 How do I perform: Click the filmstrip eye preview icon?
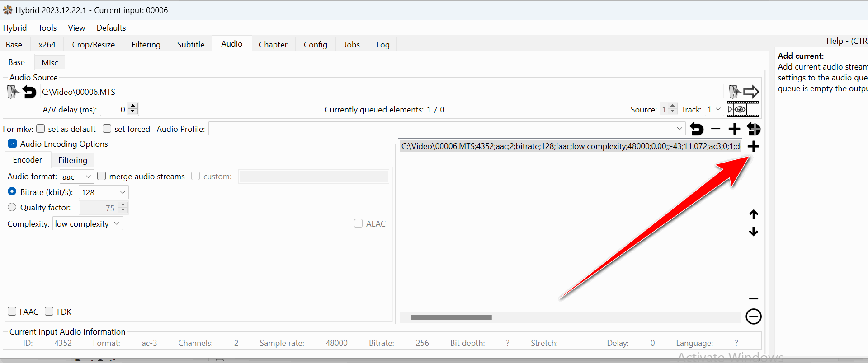point(743,110)
